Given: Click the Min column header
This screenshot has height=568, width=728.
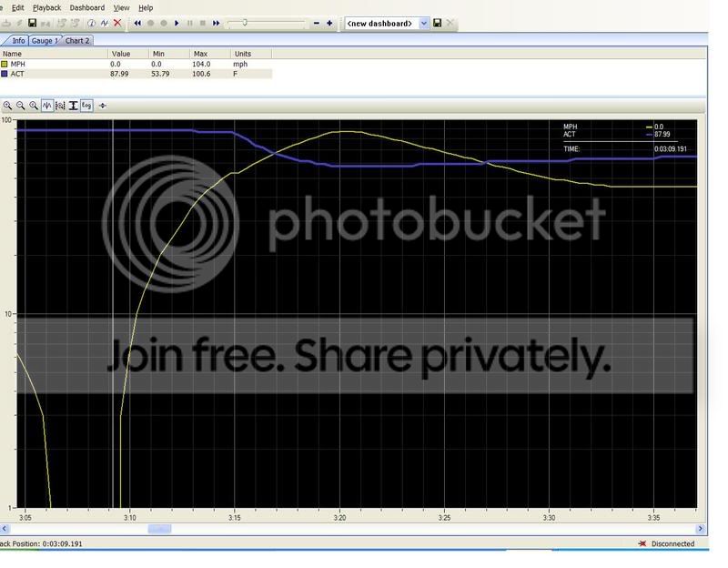Looking at the screenshot, I should (x=169, y=54).
